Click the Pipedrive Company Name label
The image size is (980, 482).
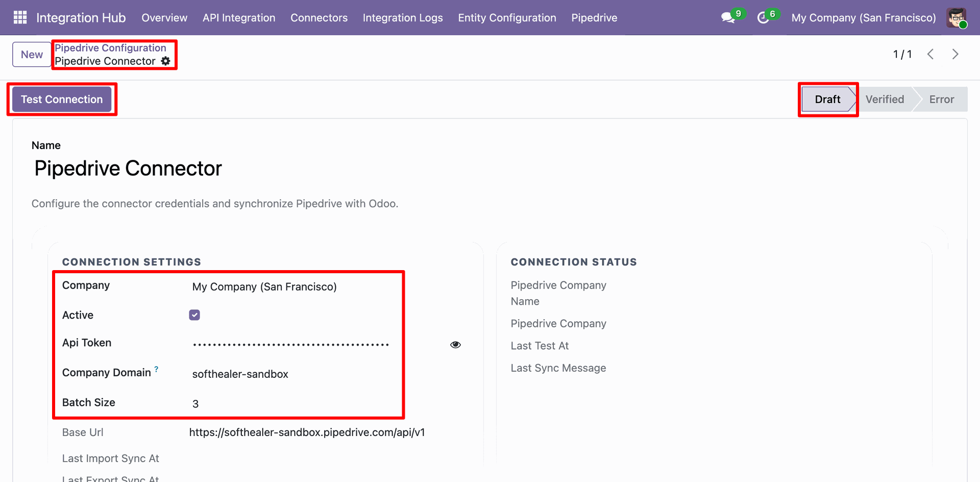point(558,293)
